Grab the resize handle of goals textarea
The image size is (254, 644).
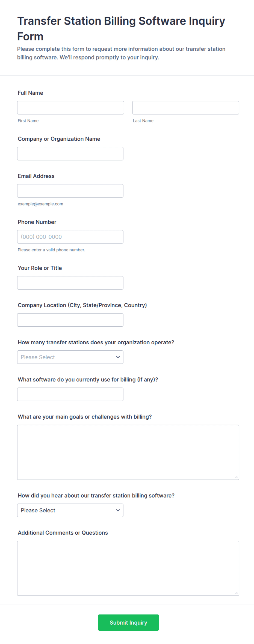(236, 477)
